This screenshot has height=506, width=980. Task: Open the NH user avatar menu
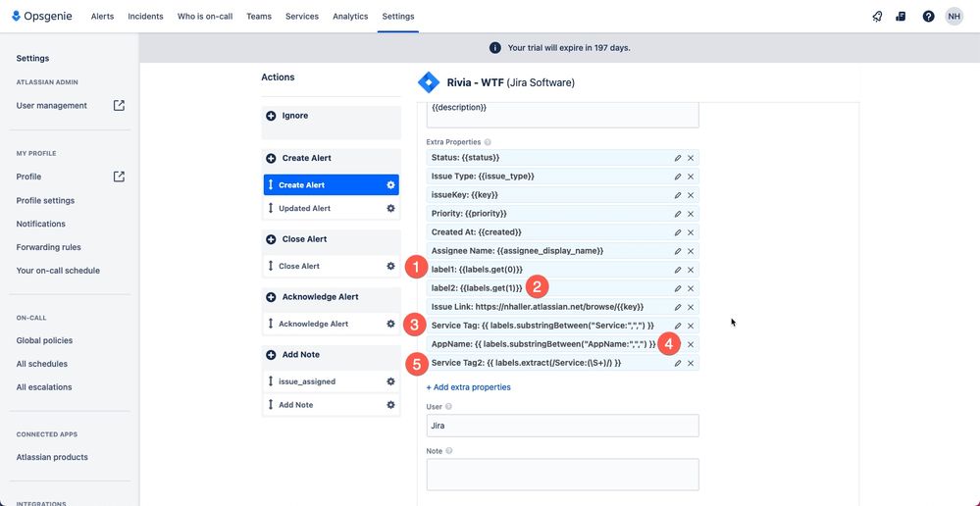click(954, 17)
